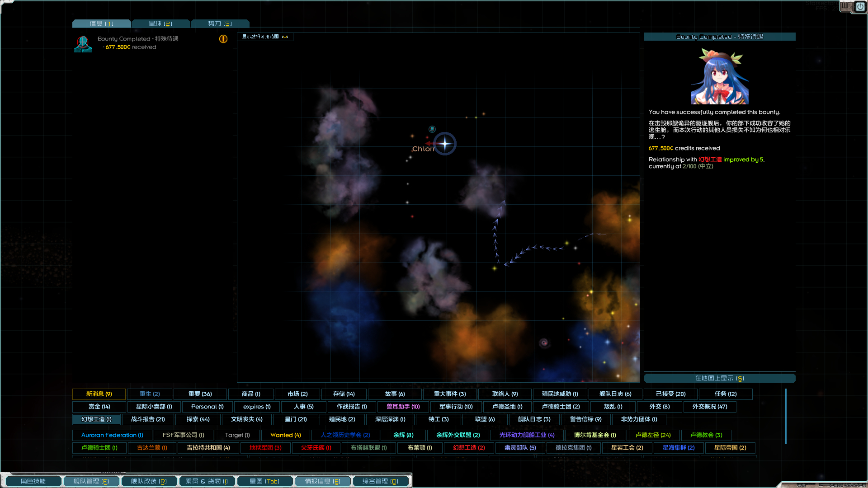The image size is (868, 488).
Task: Switch to the 势力 [3] tab
Action: pos(220,23)
